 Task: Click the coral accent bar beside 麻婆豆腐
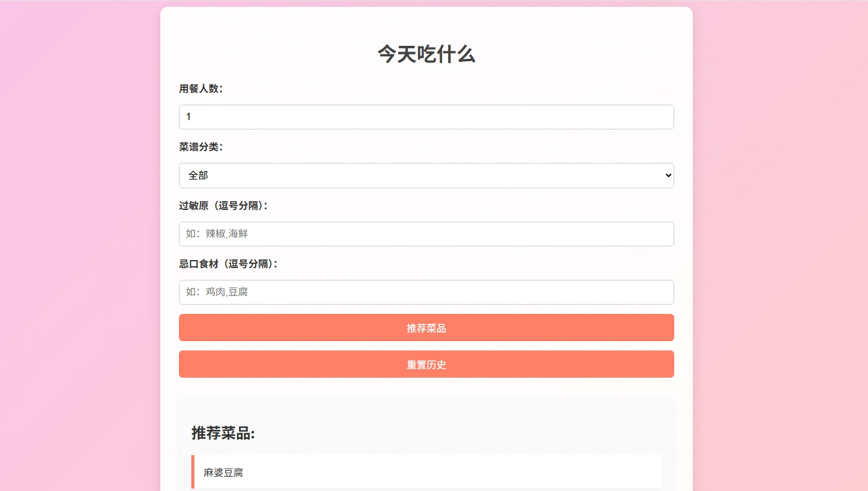[x=193, y=472]
